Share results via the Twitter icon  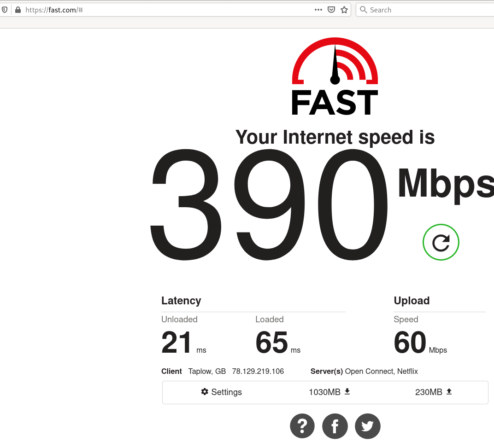pos(367,426)
